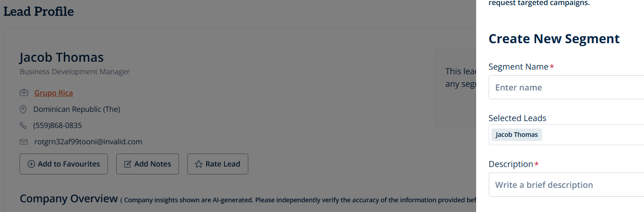Viewport: 644px width, 212px height.
Task: Select the Jacob Thomas chip in Selected Leads
Action: pyautogui.click(x=517, y=135)
